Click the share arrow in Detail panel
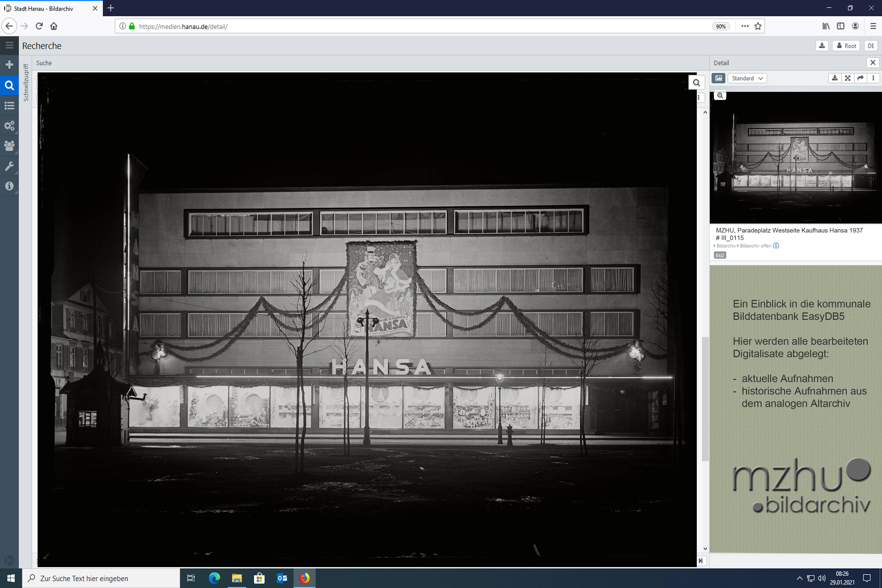 (x=860, y=78)
